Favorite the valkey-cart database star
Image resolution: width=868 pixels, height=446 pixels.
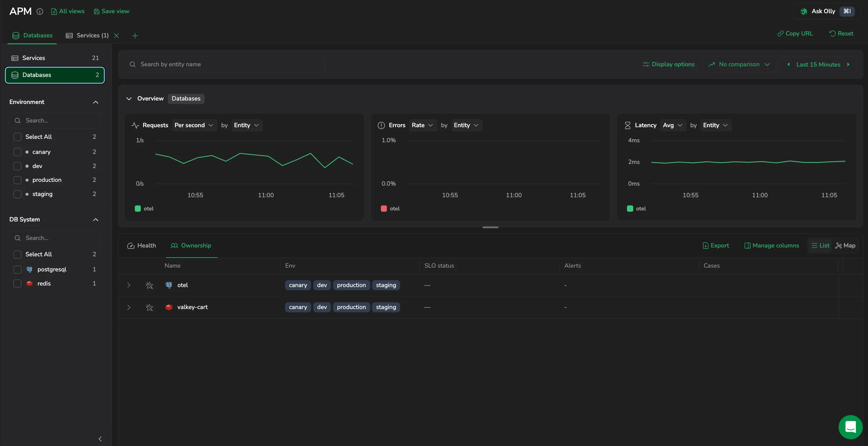[150, 307]
